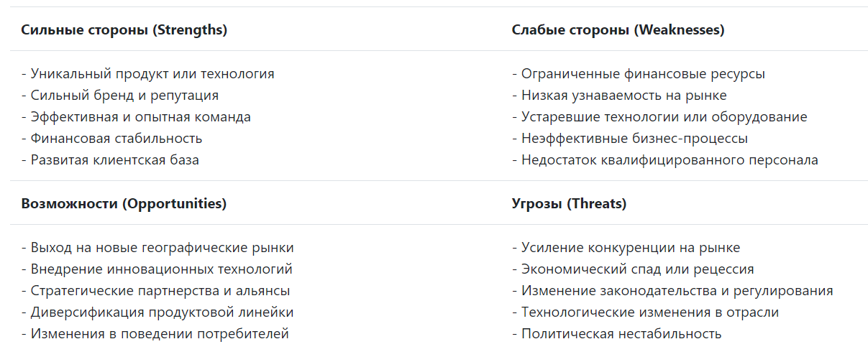The width and height of the screenshot is (868, 362).
Task: Click the Политическая нестабильность line
Action: (617, 334)
